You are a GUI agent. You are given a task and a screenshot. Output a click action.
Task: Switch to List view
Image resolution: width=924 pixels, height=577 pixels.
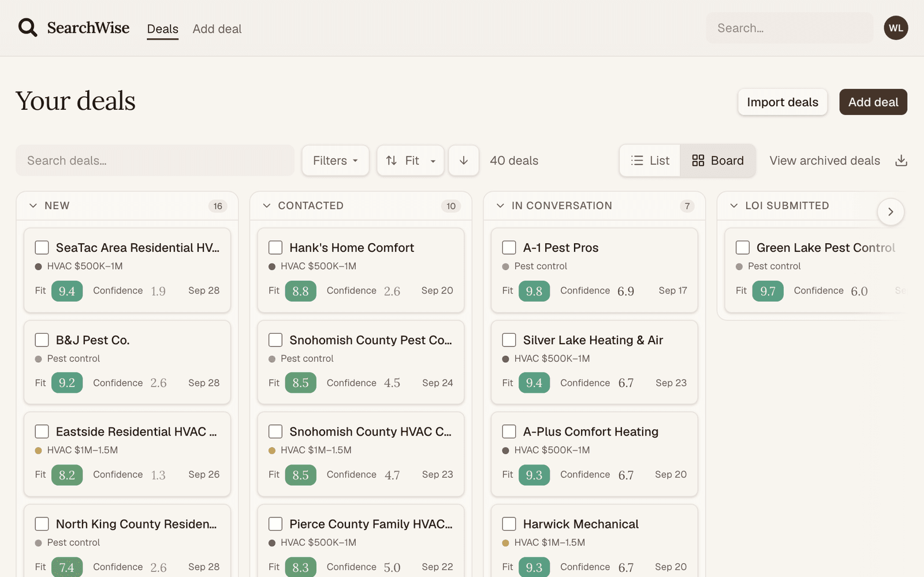pyautogui.click(x=650, y=161)
